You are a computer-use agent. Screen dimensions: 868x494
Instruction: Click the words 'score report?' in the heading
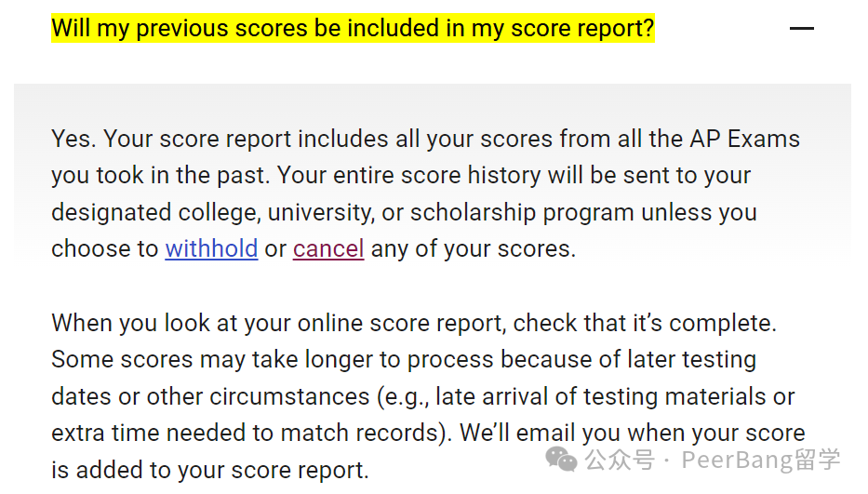582,28
